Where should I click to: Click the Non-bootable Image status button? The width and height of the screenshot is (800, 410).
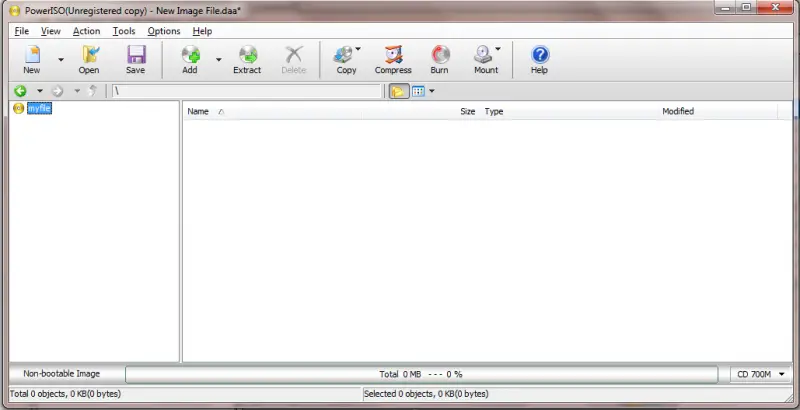point(62,374)
